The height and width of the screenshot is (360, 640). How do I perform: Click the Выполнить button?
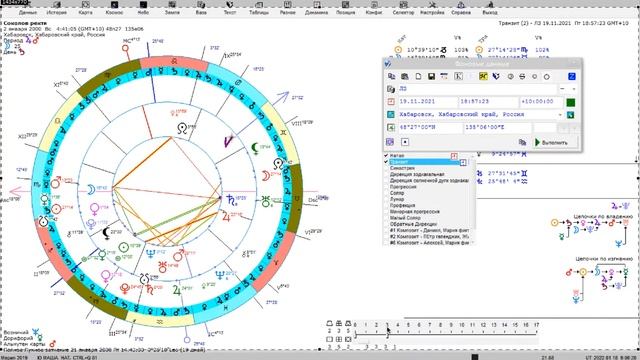point(556,142)
